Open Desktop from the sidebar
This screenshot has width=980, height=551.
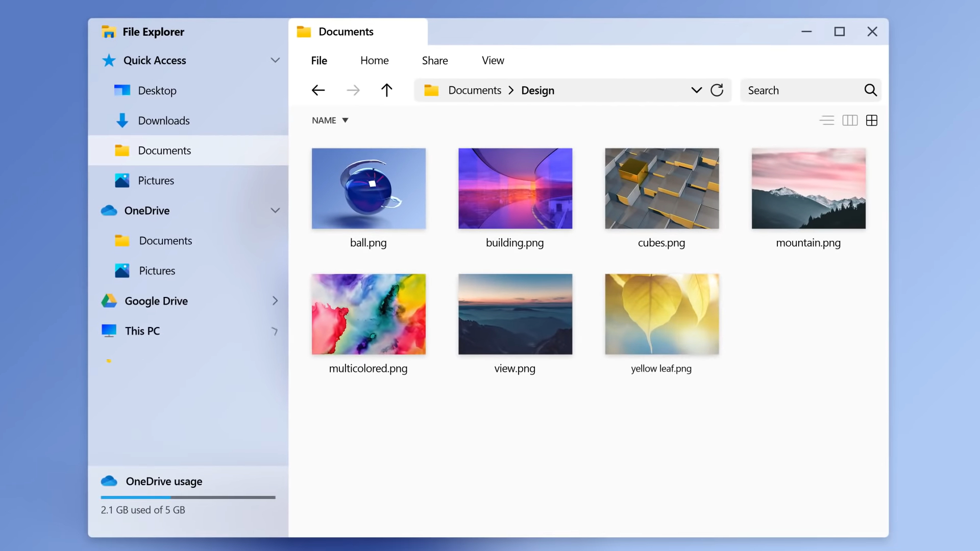tap(157, 91)
